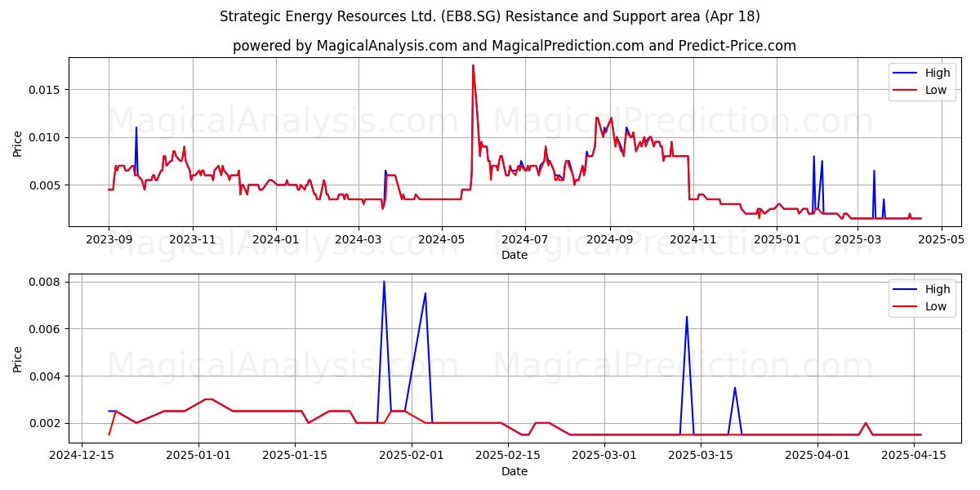Click the 2024-01 date tick
The height and width of the screenshot is (490, 980).
coord(275,239)
